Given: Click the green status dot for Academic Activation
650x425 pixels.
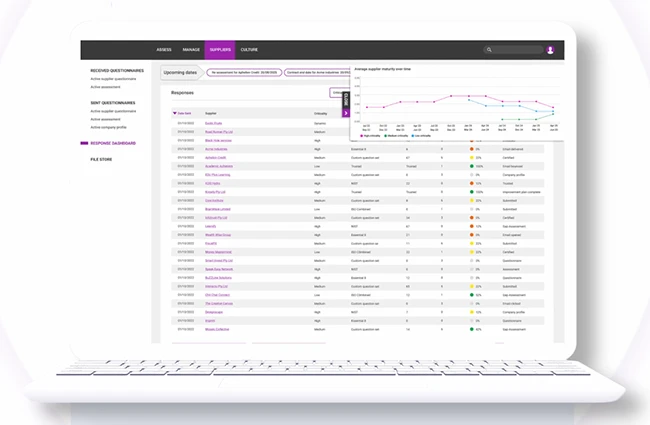Looking at the screenshot, I should pyautogui.click(x=471, y=166).
